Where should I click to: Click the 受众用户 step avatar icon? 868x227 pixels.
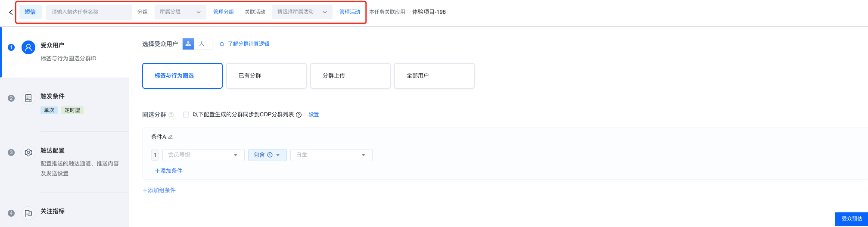tap(28, 47)
